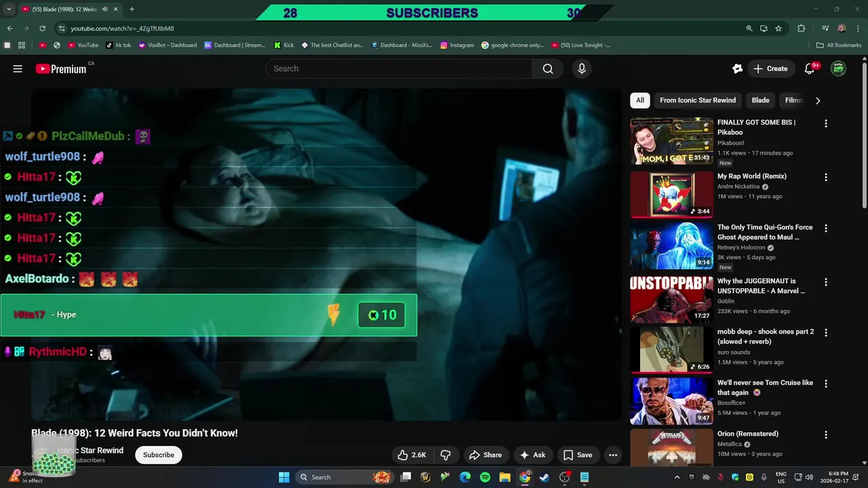
Task: Open Instagram bookmark
Action: (x=457, y=45)
